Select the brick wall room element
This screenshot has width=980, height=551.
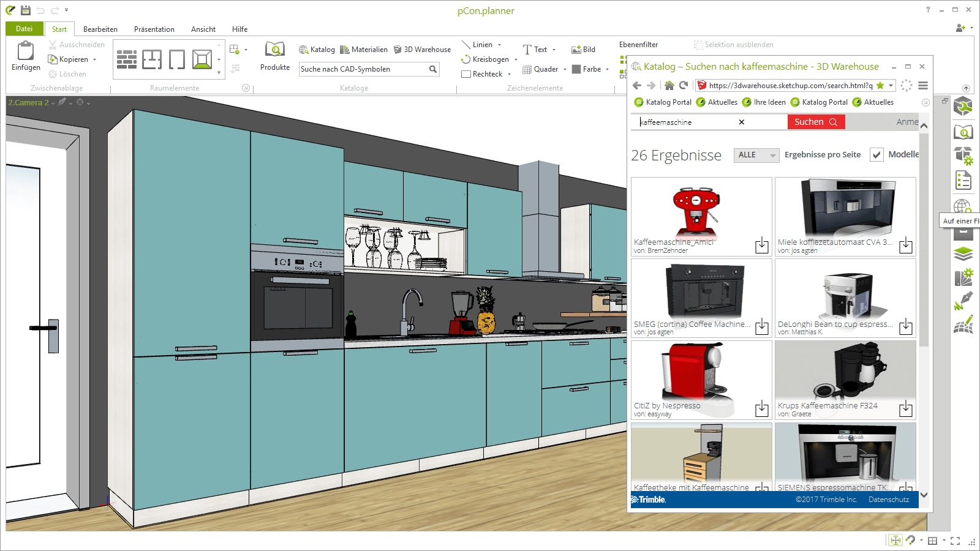(127, 59)
